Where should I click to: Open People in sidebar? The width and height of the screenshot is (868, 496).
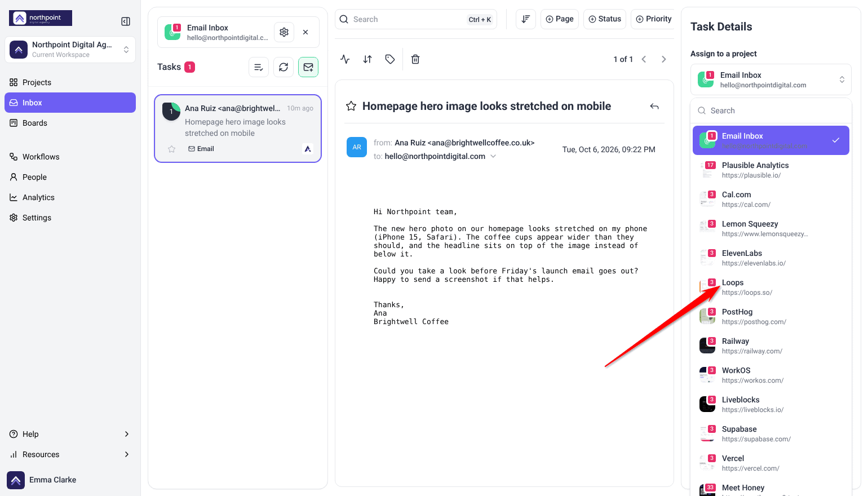point(70,177)
